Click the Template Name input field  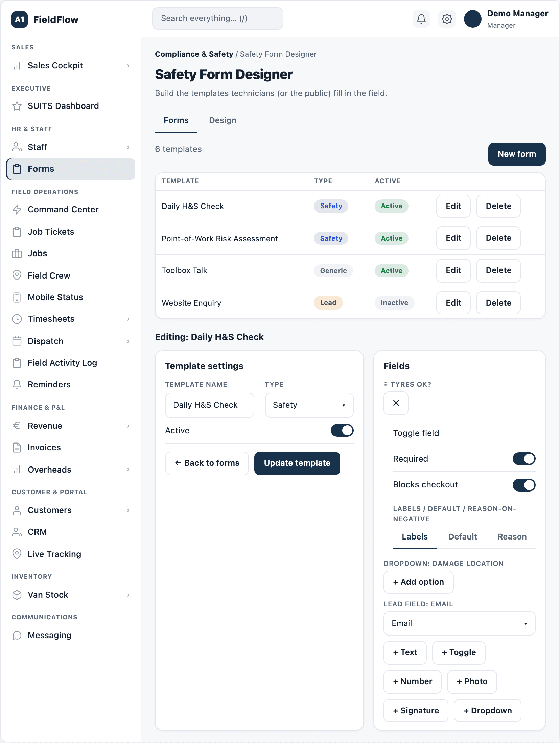coord(210,405)
